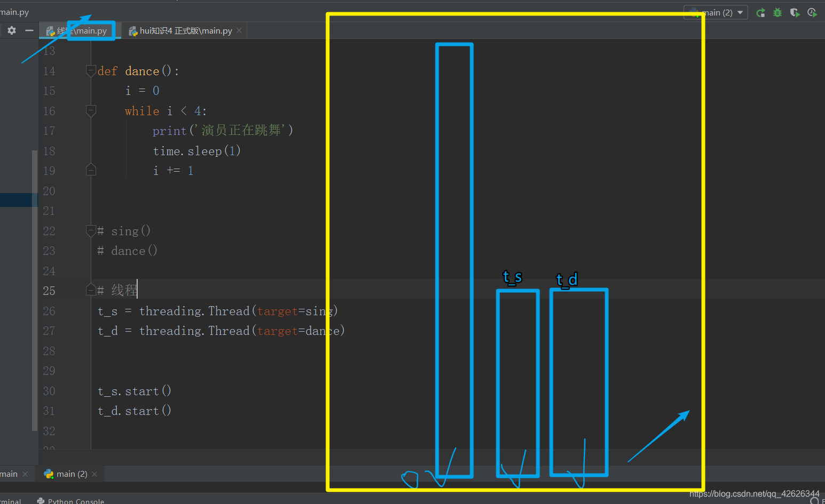Collapse the while loop fold at line 16
This screenshot has width=825, height=504.
[x=91, y=110]
